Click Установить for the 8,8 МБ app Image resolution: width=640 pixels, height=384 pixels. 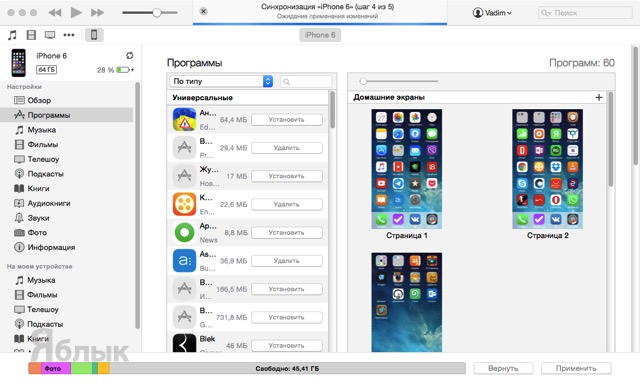[x=287, y=232]
